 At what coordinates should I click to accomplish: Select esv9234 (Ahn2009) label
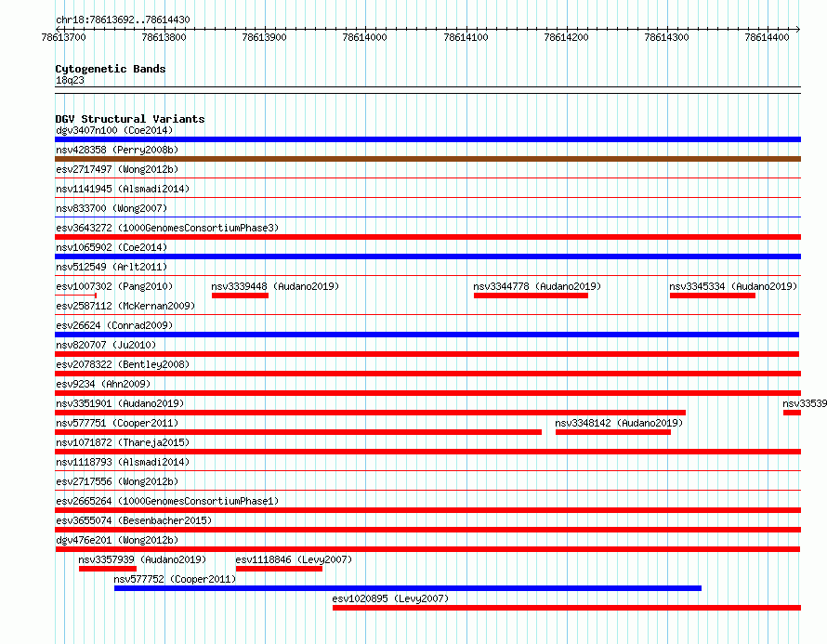tap(103, 384)
